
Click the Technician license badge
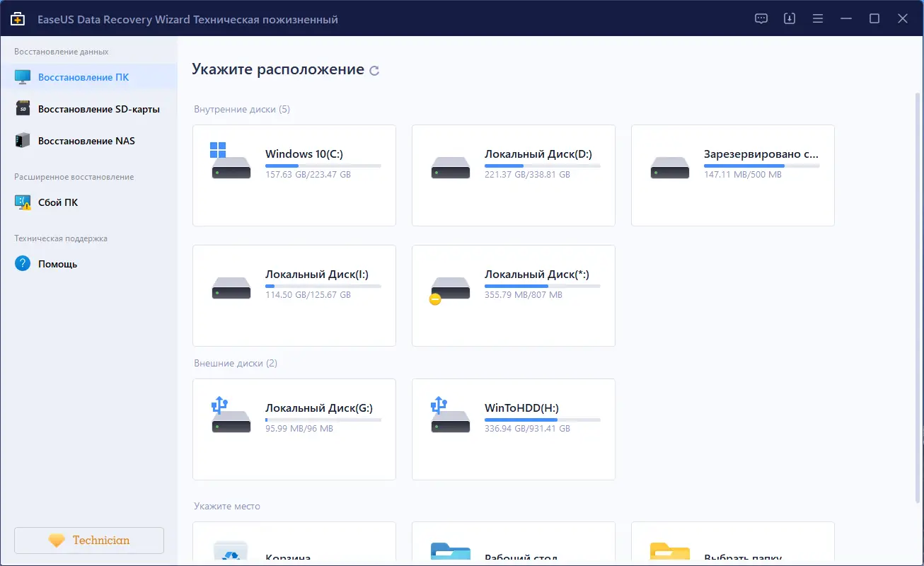tap(88, 540)
